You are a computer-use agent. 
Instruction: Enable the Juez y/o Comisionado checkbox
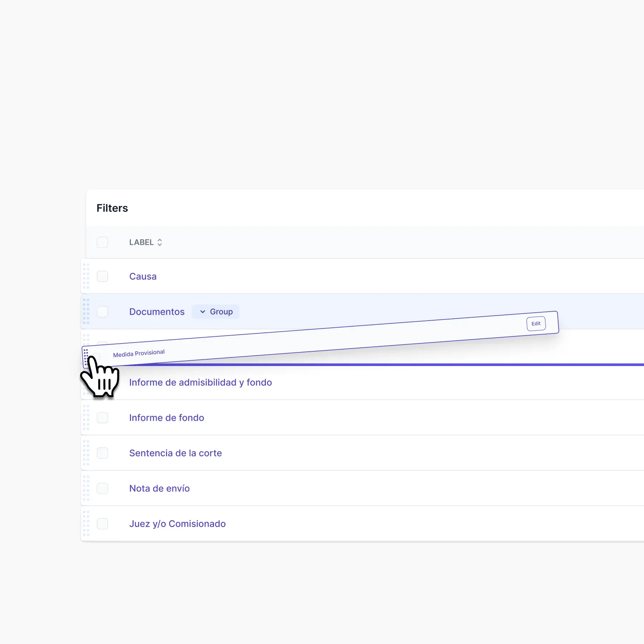[102, 524]
